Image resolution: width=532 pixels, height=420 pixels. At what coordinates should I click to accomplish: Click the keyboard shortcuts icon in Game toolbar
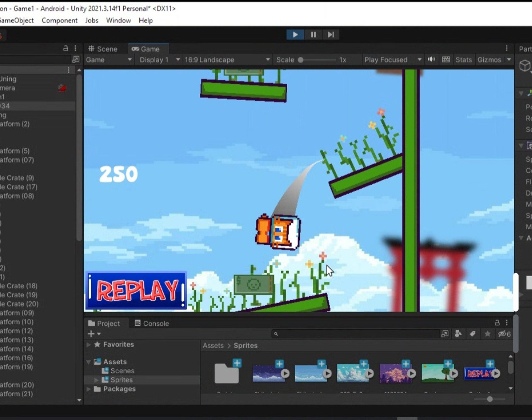click(x=446, y=59)
